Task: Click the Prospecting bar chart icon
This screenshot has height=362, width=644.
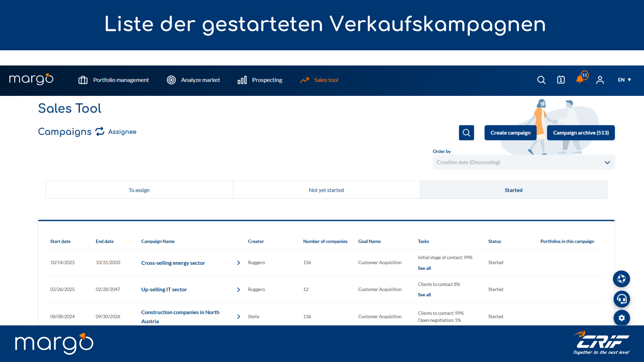Action: pos(242,80)
